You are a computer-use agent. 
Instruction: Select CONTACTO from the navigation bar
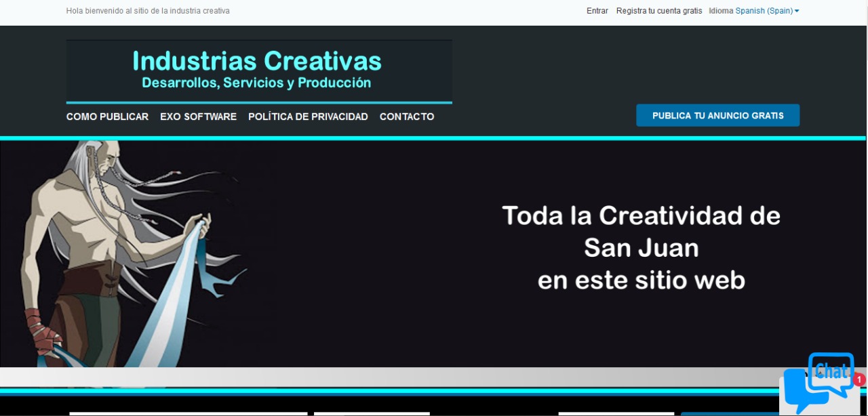(407, 117)
